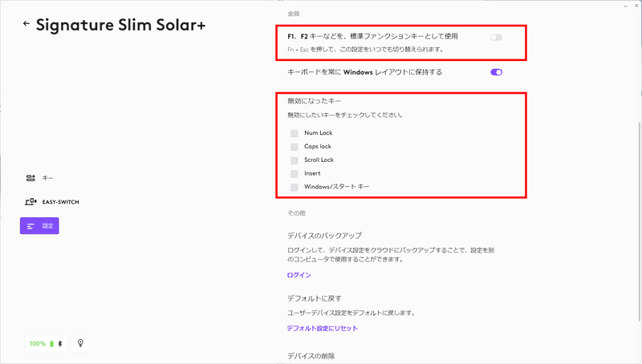Check the Scroll Lock checkbox

coord(295,160)
